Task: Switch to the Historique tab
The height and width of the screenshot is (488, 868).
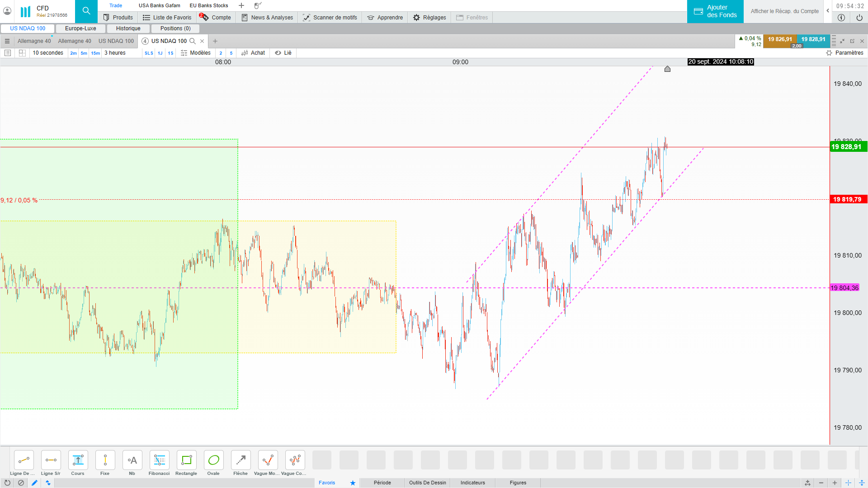Action: [128, 28]
